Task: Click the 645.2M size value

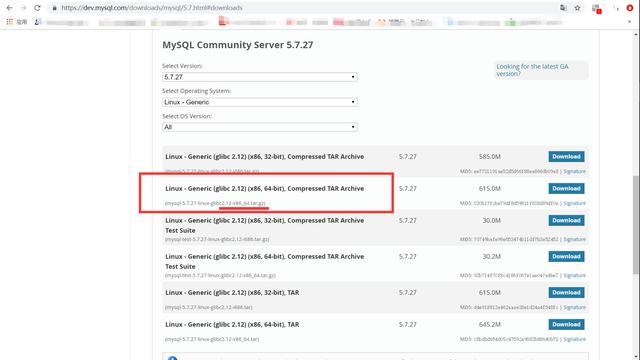Action: 489,324
